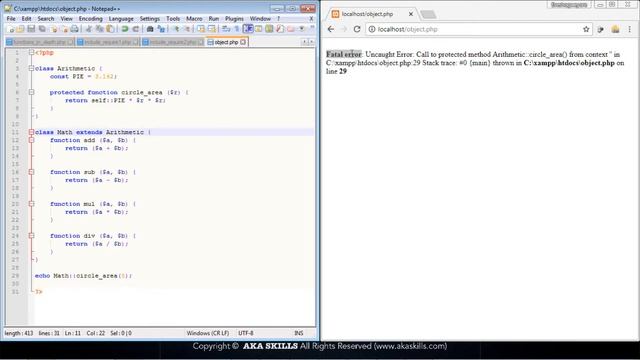640x360 pixels.
Task: Collapse the fold marker at line 1
Action: [31, 52]
